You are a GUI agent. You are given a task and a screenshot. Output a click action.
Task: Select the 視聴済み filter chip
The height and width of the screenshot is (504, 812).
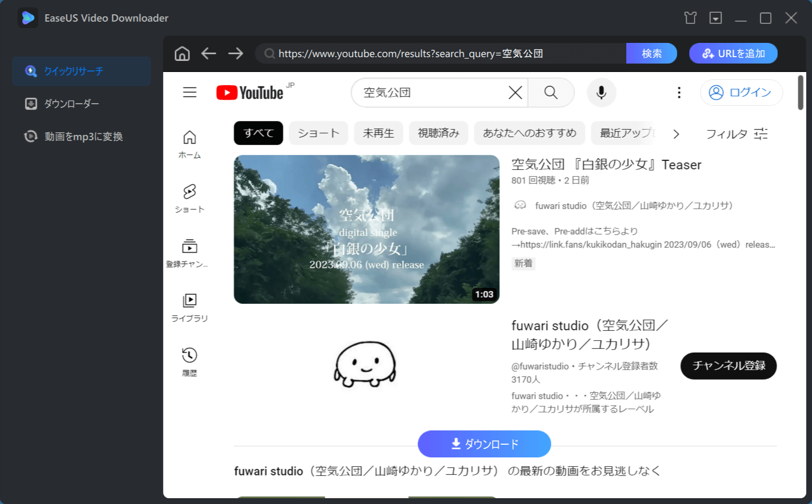point(438,133)
